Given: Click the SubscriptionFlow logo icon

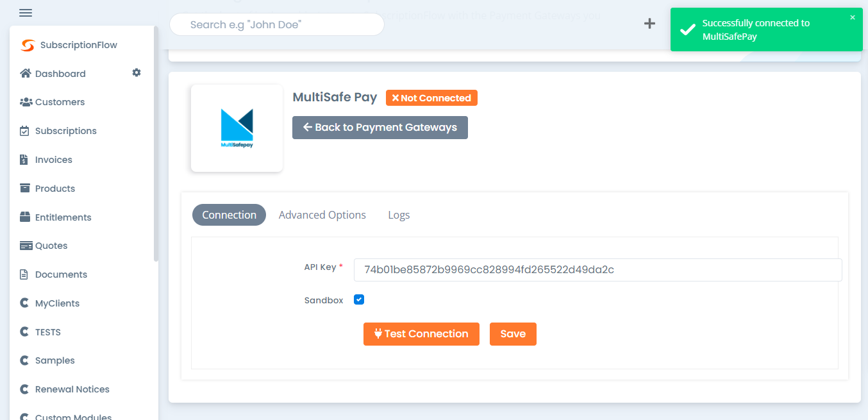Looking at the screenshot, I should 28,46.
